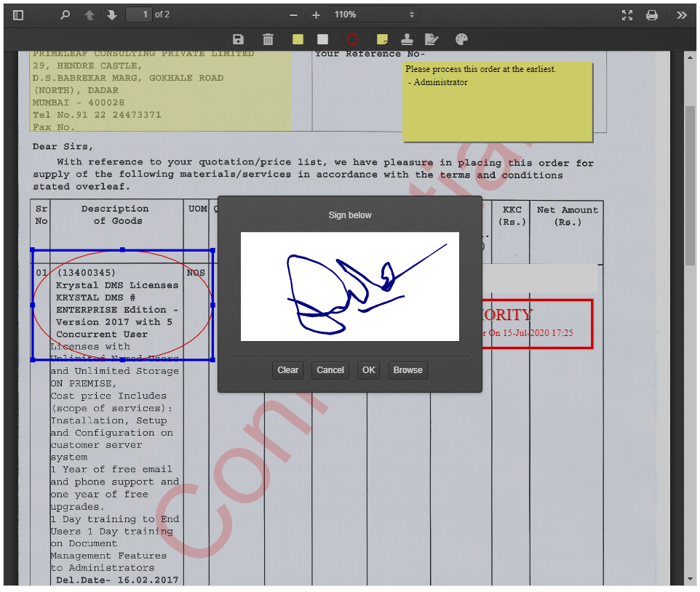
Task: Zoom in with the plus icon
Action: coord(316,15)
